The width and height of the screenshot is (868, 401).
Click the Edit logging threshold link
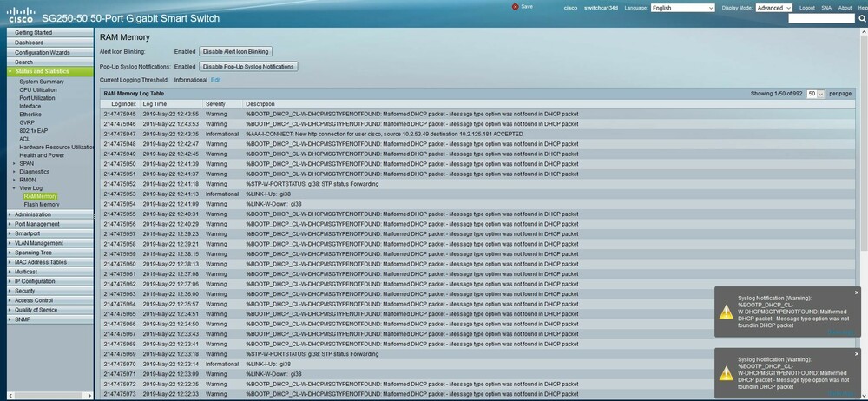(215, 79)
